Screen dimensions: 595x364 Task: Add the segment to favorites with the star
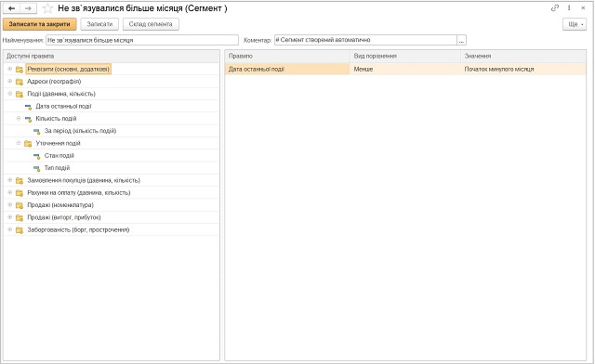pyautogui.click(x=47, y=8)
